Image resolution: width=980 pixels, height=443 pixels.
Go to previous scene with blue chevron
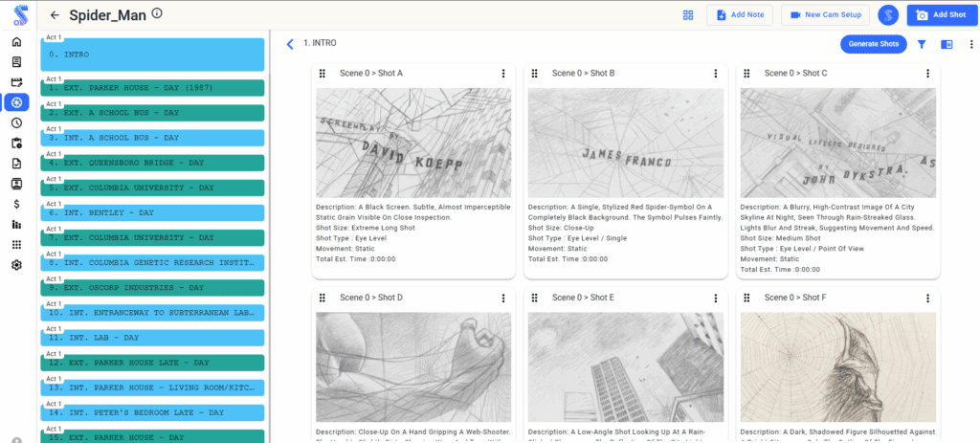click(x=289, y=44)
